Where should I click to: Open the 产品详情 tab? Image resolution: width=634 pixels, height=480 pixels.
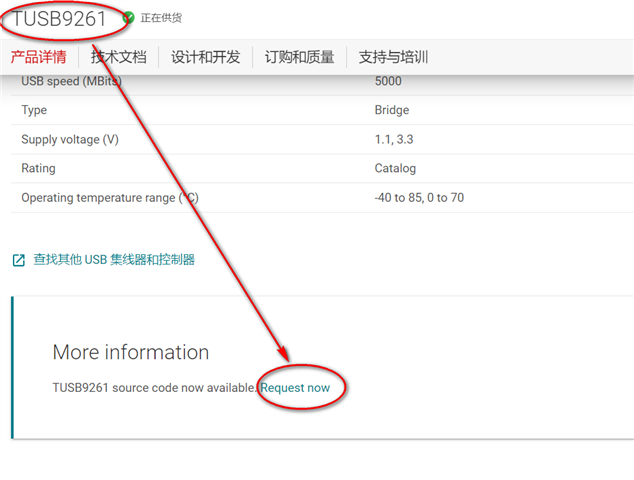coord(38,57)
